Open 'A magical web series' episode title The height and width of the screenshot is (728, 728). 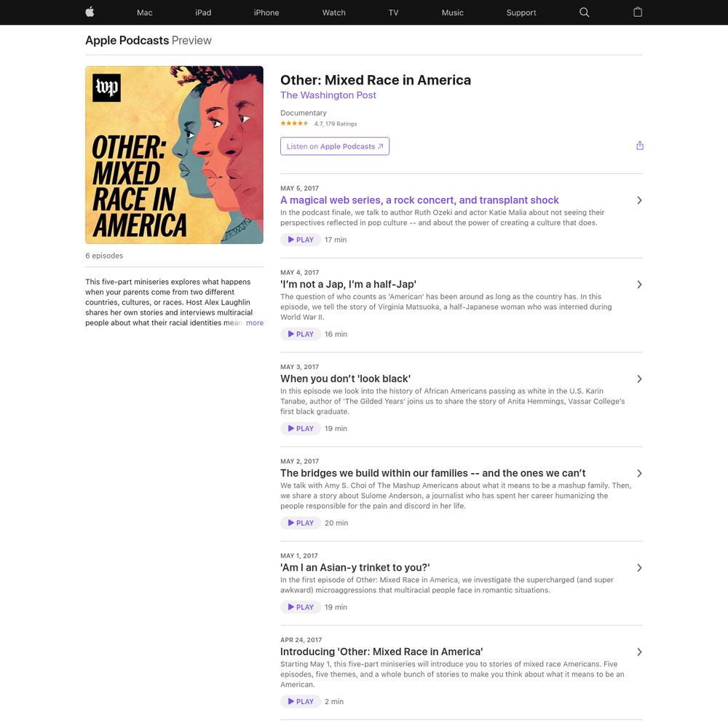(419, 200)
